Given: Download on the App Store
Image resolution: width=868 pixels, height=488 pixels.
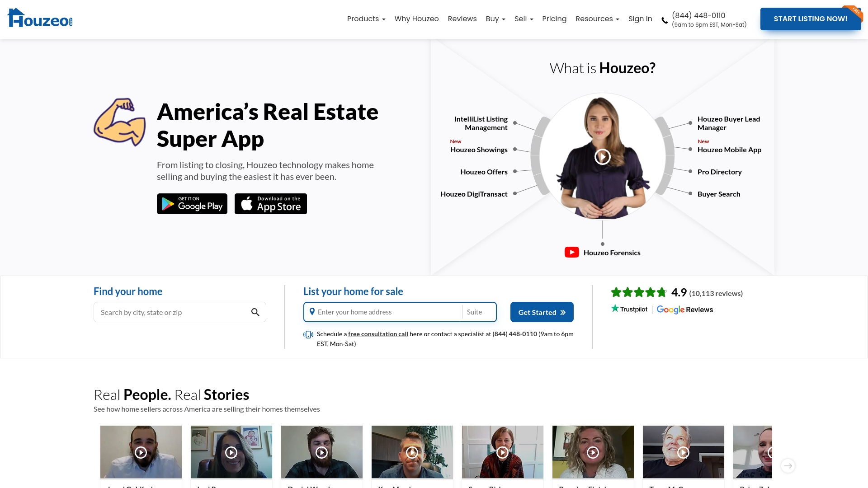Looking at the screenshot, I should point(271,204).
